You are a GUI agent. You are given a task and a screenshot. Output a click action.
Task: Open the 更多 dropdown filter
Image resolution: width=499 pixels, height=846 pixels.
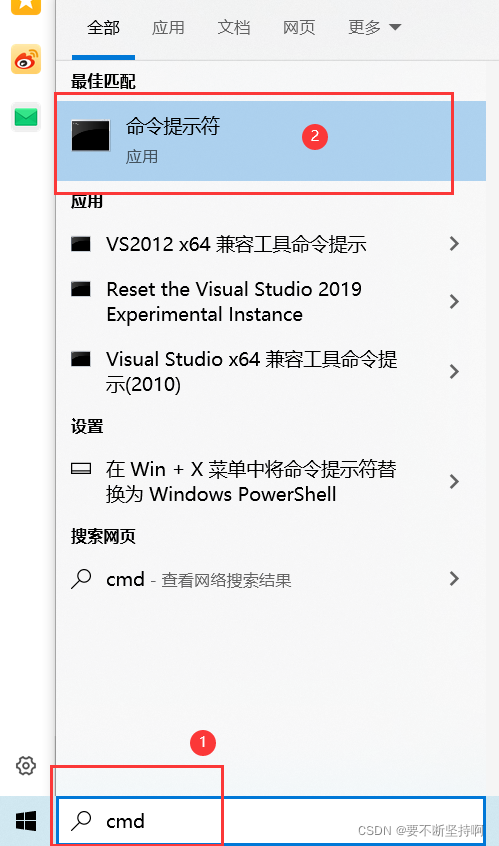[x=374, y=27]
